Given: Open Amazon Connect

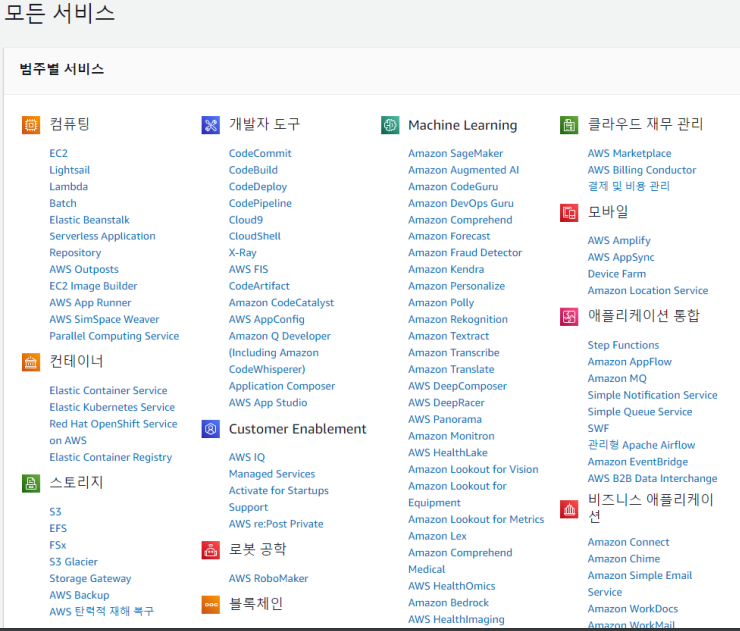Looking at the screenshot, I should 628,542.
